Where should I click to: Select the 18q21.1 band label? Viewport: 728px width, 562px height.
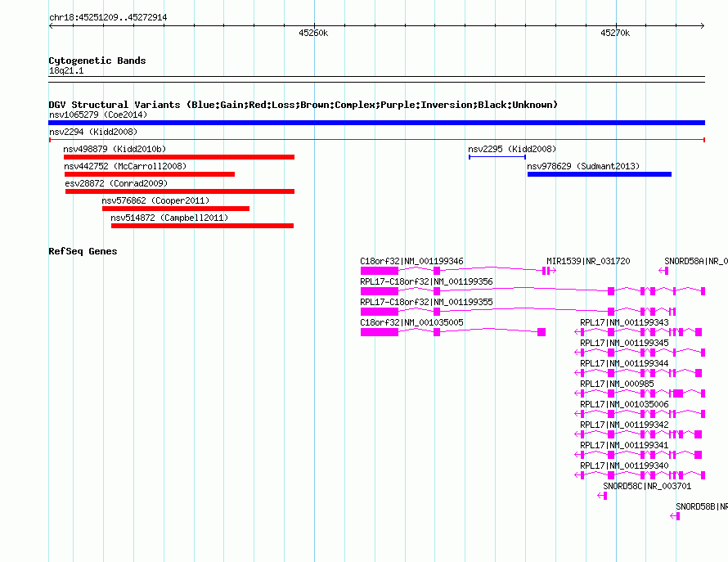point(66,70)
